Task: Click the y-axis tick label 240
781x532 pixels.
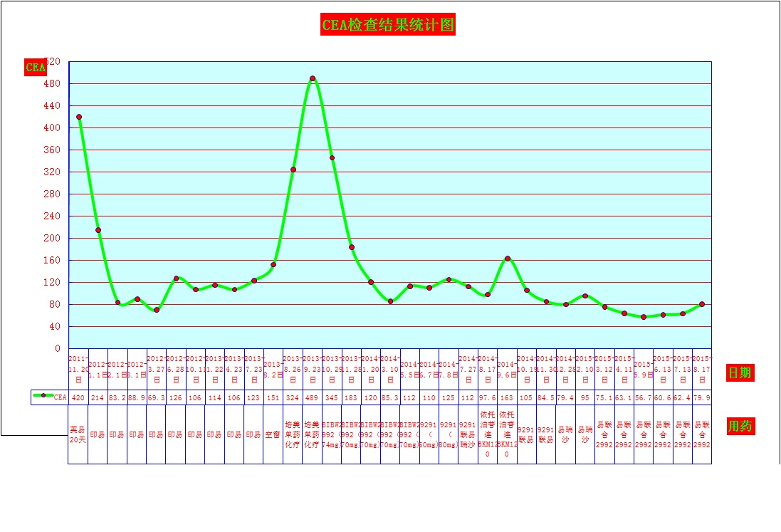Action: (x=52, y=217)
